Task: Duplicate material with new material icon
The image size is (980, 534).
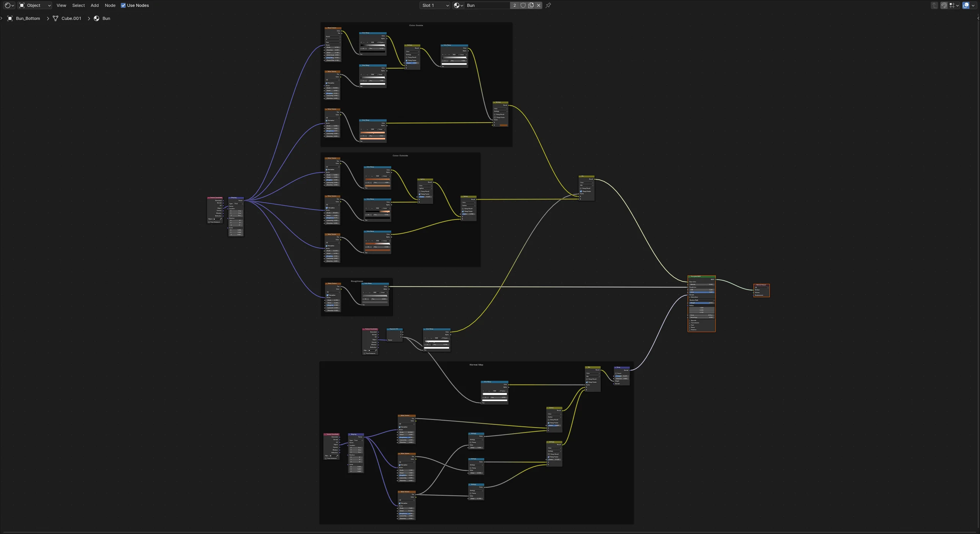Action: [x=531, y=5]
